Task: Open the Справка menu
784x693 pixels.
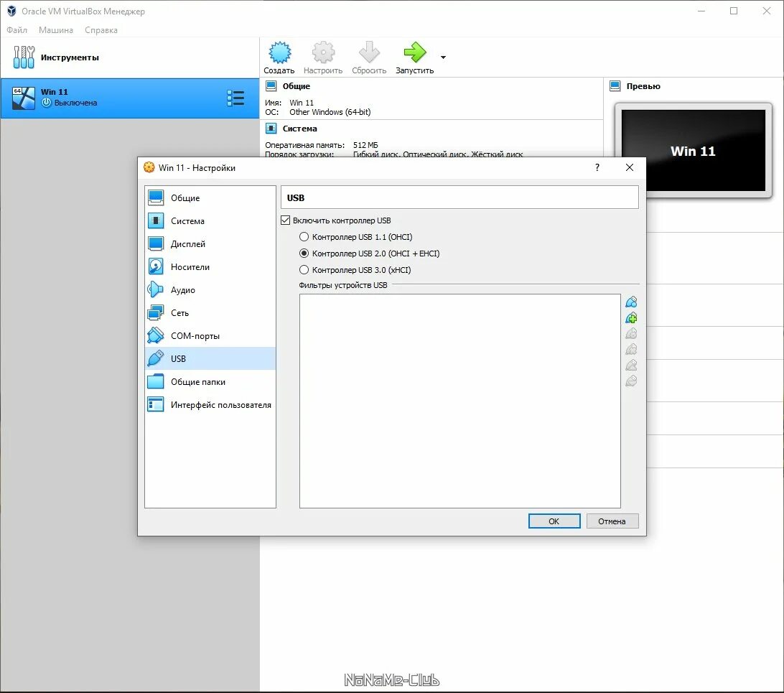Action: 101,30
